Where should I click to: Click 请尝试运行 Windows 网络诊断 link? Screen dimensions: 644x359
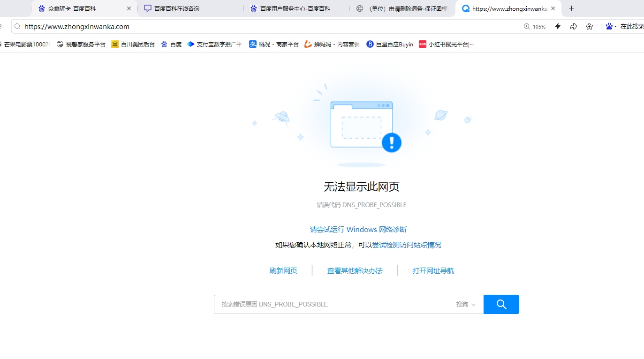coord(358,230)
